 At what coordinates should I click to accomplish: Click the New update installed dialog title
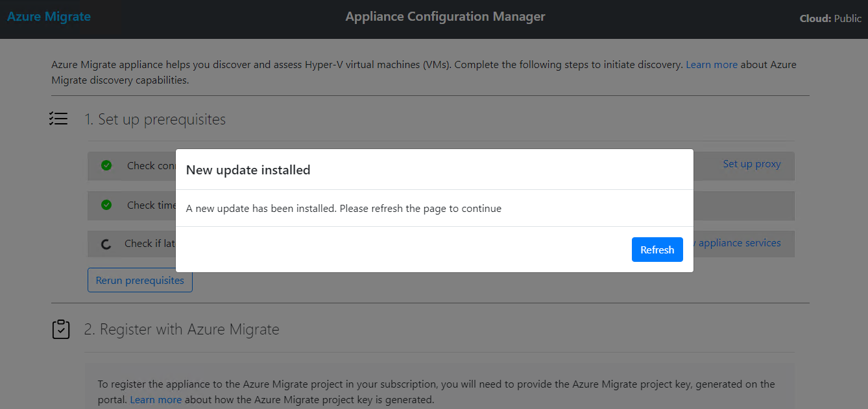(x=248, y=170)
